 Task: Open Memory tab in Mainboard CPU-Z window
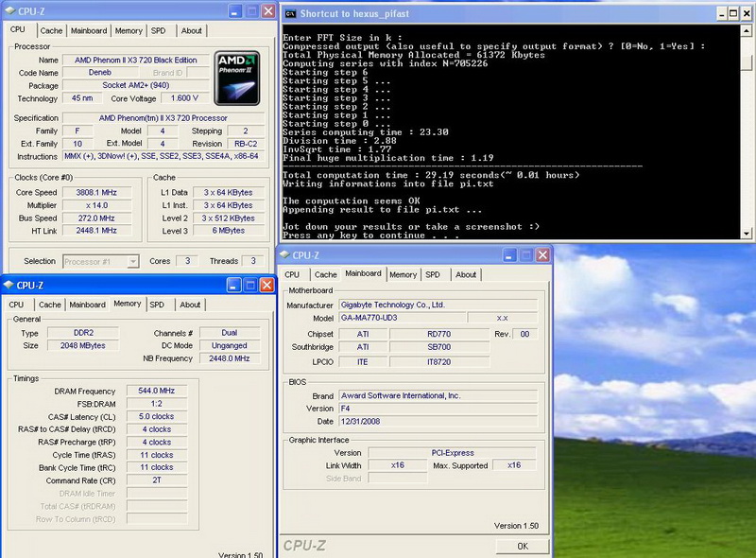click(404, 274)
